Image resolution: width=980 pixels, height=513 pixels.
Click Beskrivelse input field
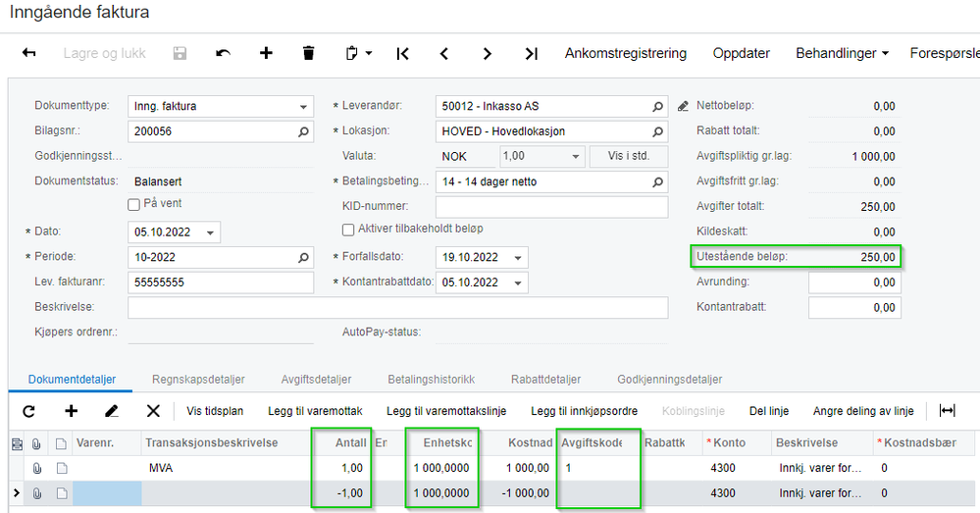point(398,307)
